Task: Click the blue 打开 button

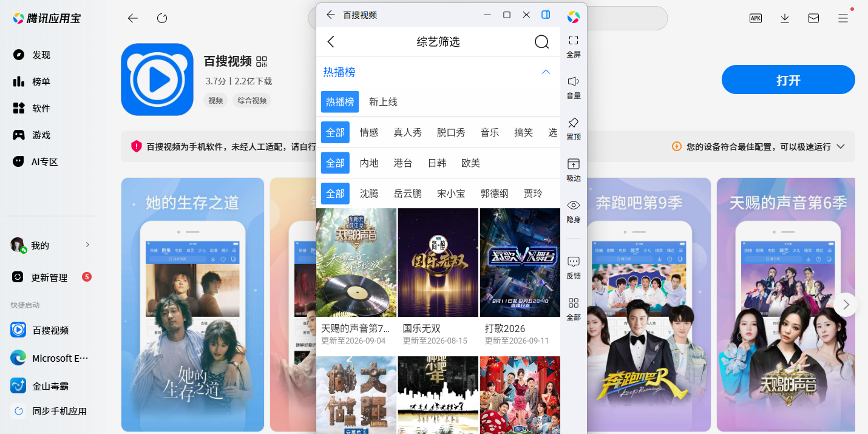Action: tap(788, 80)
